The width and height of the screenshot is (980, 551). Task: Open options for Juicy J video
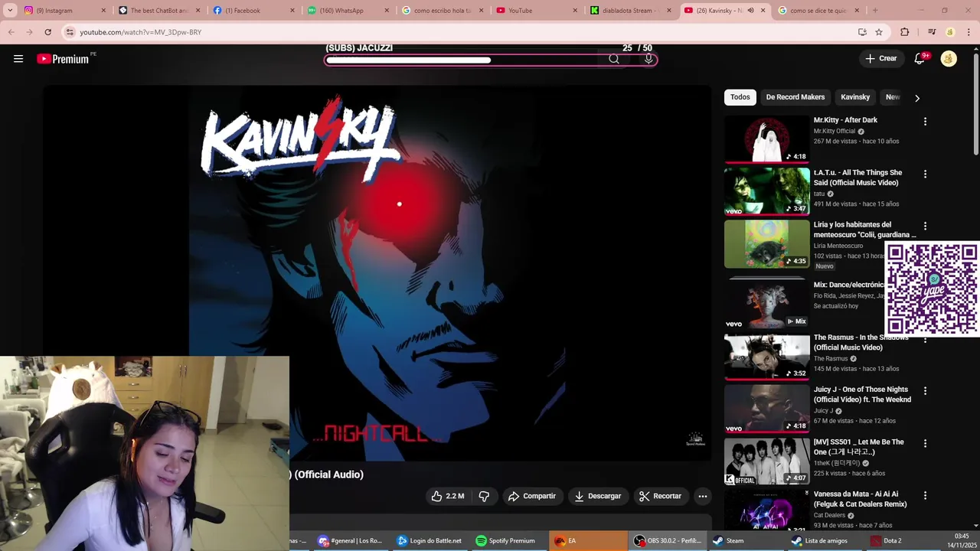tap(925, 391)
